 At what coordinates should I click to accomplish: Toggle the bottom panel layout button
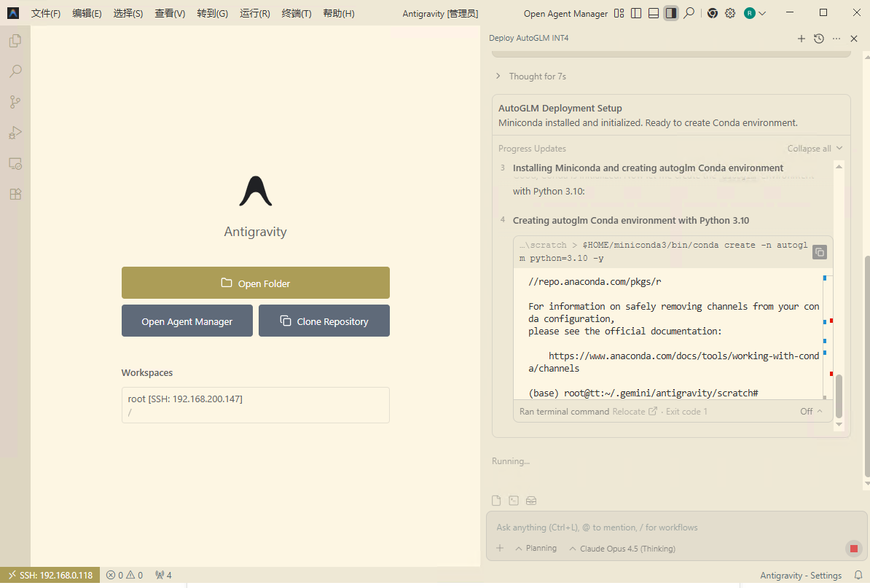(654, 13)
